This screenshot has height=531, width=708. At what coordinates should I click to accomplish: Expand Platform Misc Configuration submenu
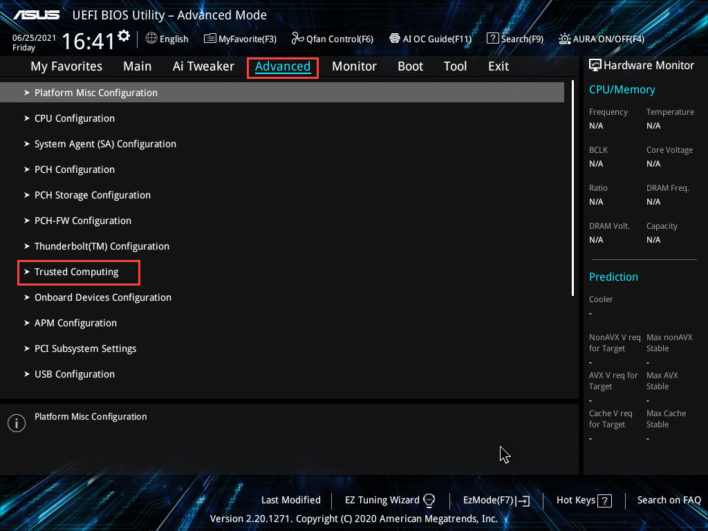point(282,93)
